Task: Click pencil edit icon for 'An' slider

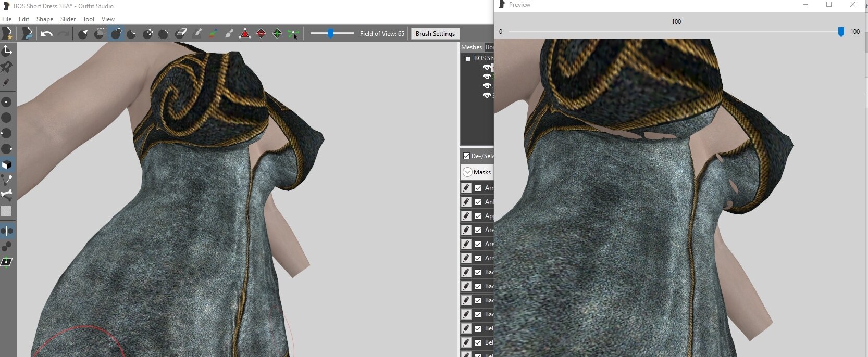Action: coord(466,202)
